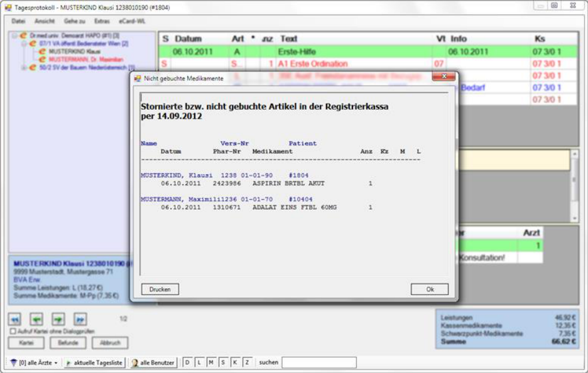Toggle the M filter box
The height and width of the screenshot is (373, 588).
(211, 362)
